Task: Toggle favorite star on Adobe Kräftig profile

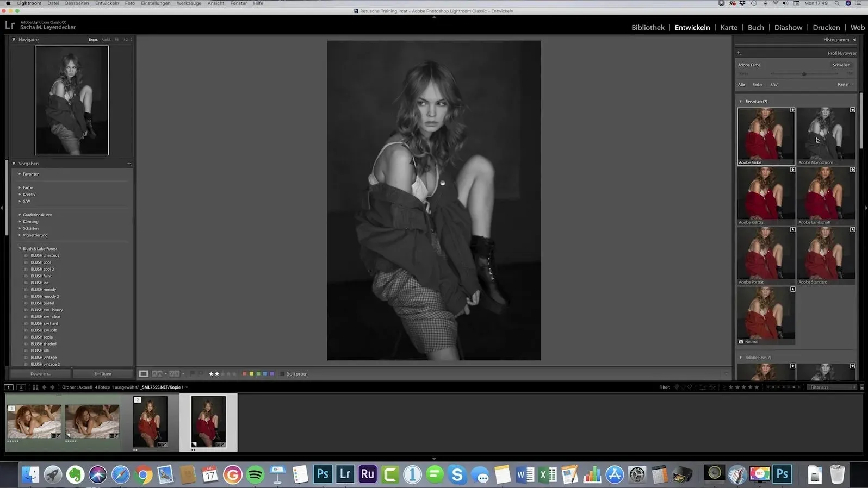Action: (x=793, y=170)
